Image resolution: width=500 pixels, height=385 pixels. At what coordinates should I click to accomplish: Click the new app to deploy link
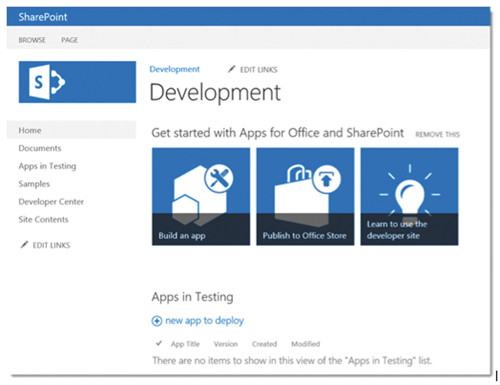(205, 320)
